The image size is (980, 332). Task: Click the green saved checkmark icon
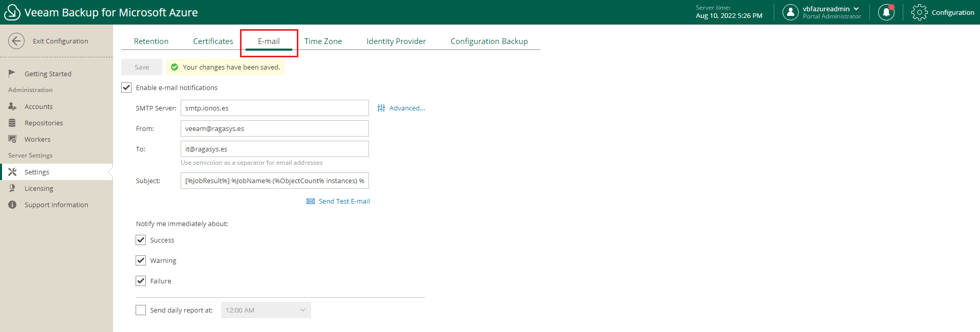(x=175, y=67)
